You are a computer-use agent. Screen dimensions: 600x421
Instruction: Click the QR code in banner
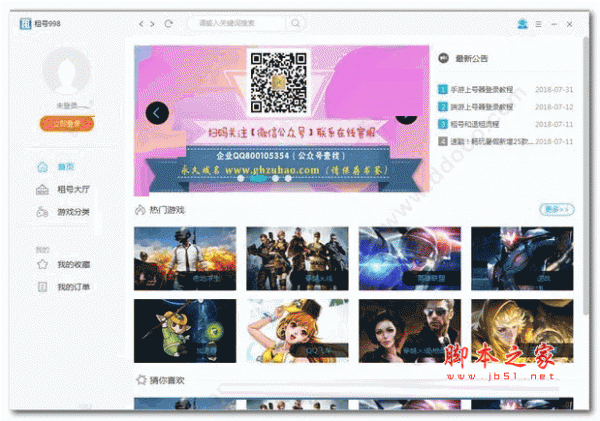[278, 82]
